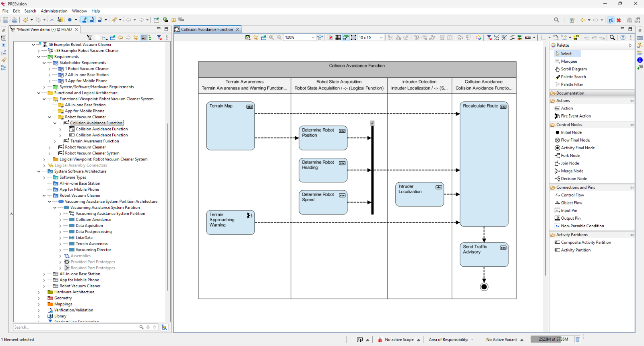This screenshot has height=346, width=644.
Task: Click the heap memory usage bar
Action: (553, 339)
